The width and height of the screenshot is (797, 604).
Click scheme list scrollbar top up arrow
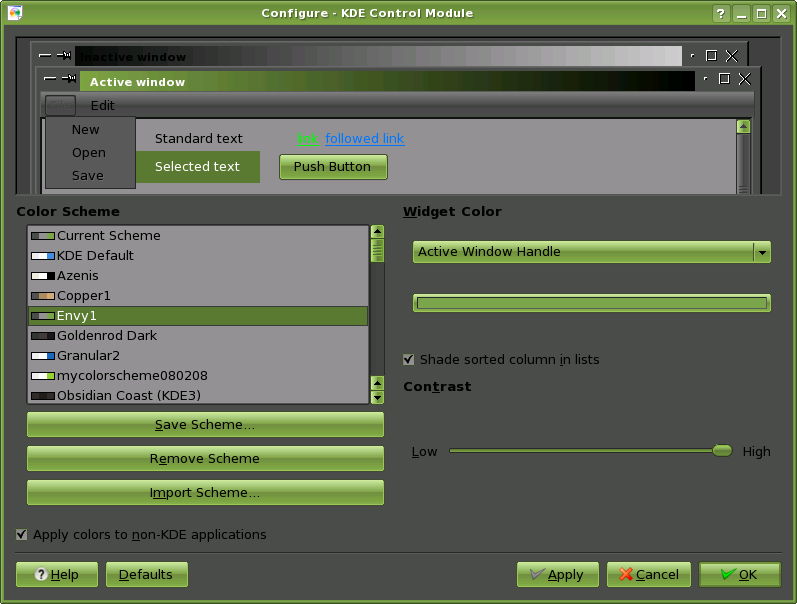(377, 232)
